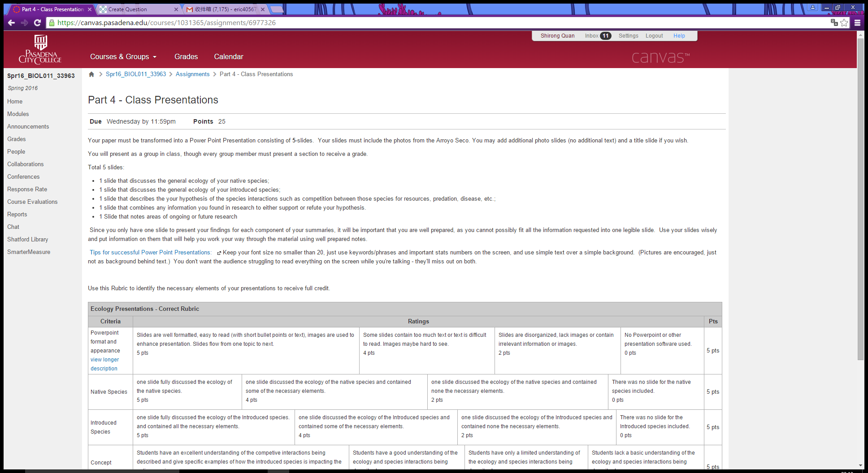
Task: Click the Due Wednesday by 11:59pm text
Action: (133, 122)
